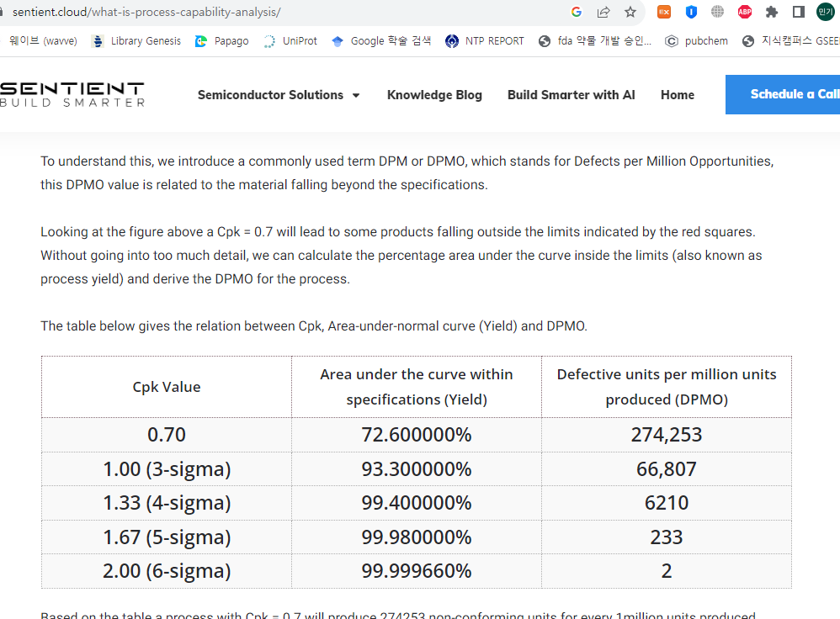Viewport: 840px width, 619px height.
Task: Open the Knowledge Blog menu item
Action: click(x=434, y=95)
